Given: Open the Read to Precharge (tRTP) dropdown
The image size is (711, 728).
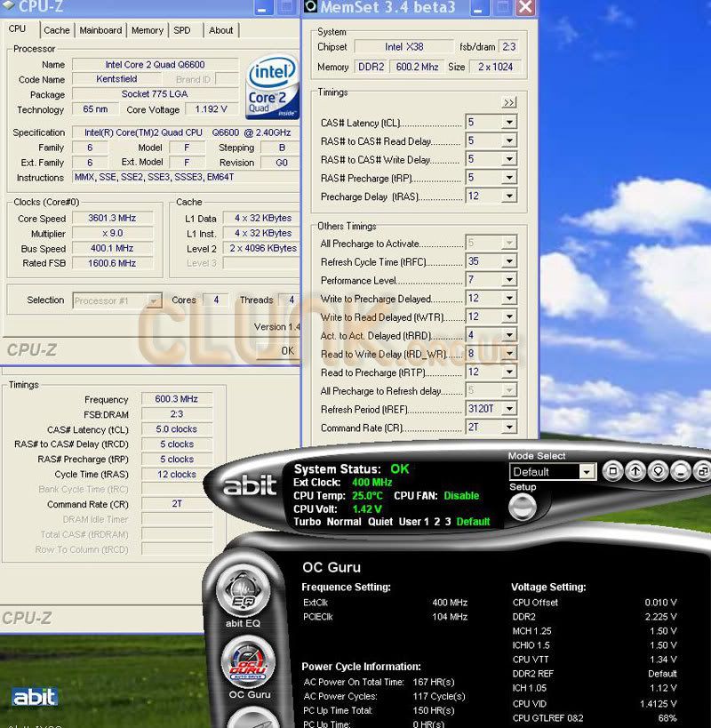Looking at the screenshot, I should [509, 372].
